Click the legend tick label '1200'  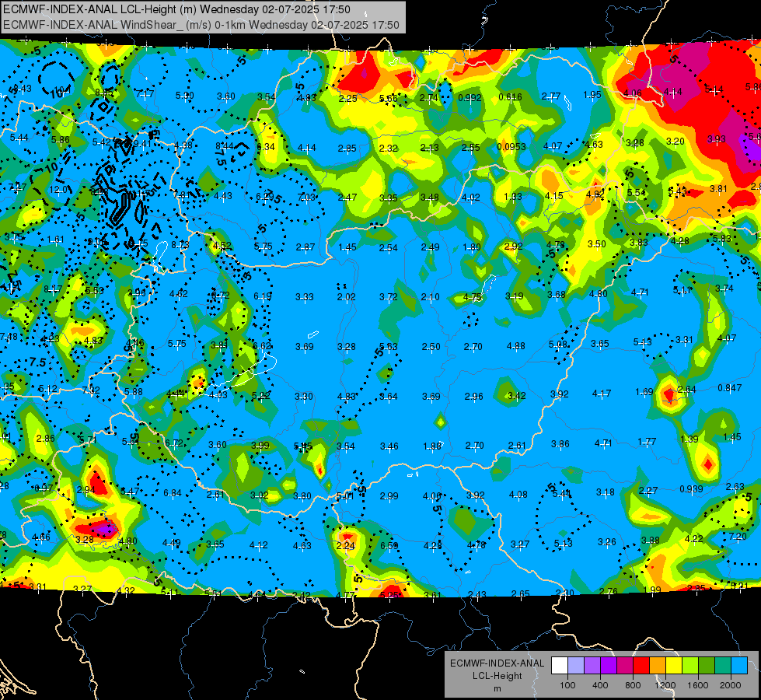pos(665,685)
